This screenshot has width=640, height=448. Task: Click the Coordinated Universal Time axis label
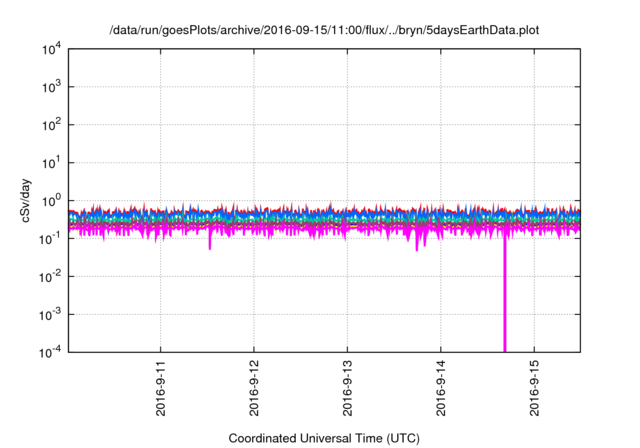324,438
